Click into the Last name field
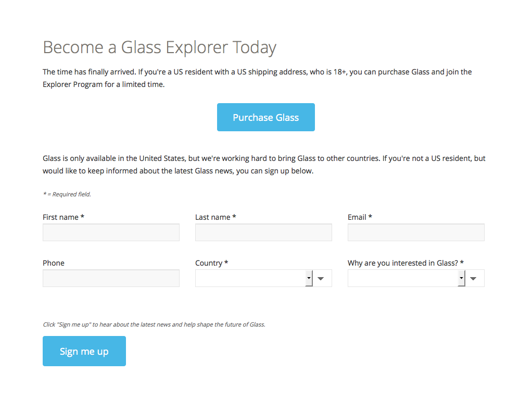 pyautogui.click(x=263, y=232)
